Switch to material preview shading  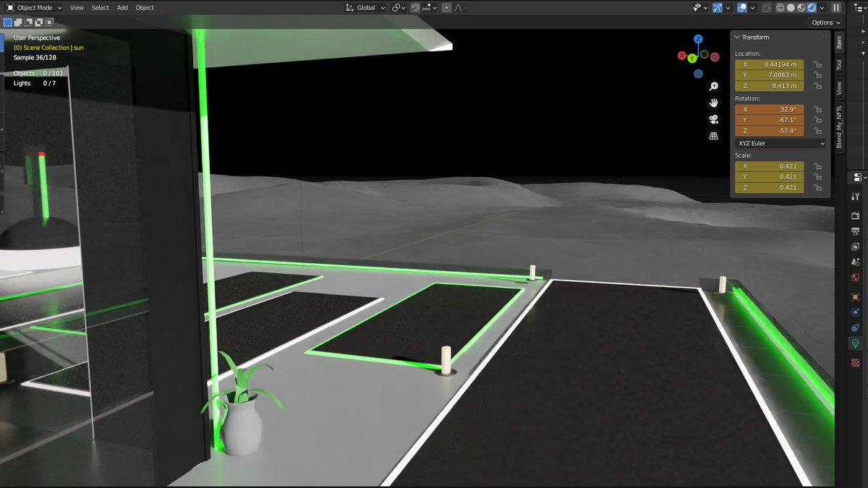click(801, 8)
